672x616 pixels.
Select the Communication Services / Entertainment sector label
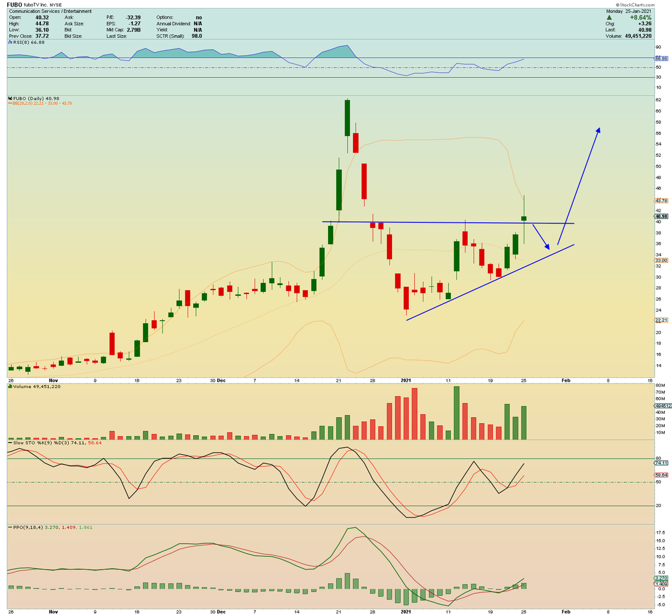50,11
